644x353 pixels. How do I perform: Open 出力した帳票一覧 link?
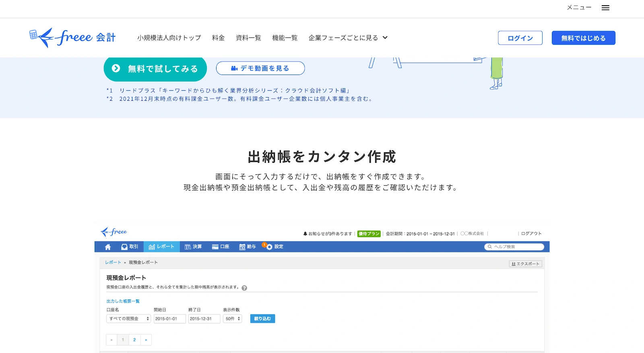click(x=123, y=301)
